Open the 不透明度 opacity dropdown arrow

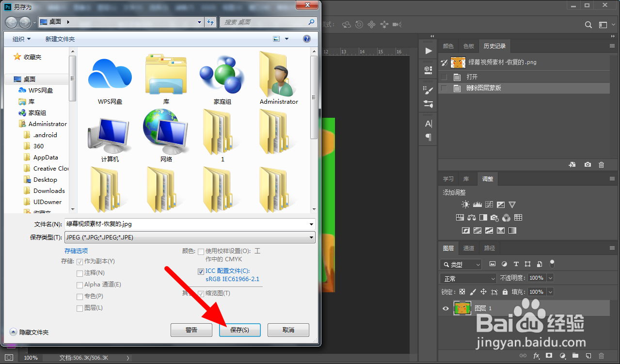(x=550, y=278)
